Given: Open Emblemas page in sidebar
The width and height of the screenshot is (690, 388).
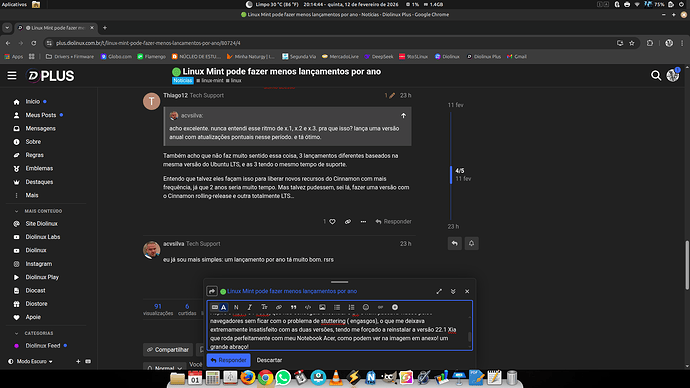Looking at the screenshot, I should click(39, 168).
